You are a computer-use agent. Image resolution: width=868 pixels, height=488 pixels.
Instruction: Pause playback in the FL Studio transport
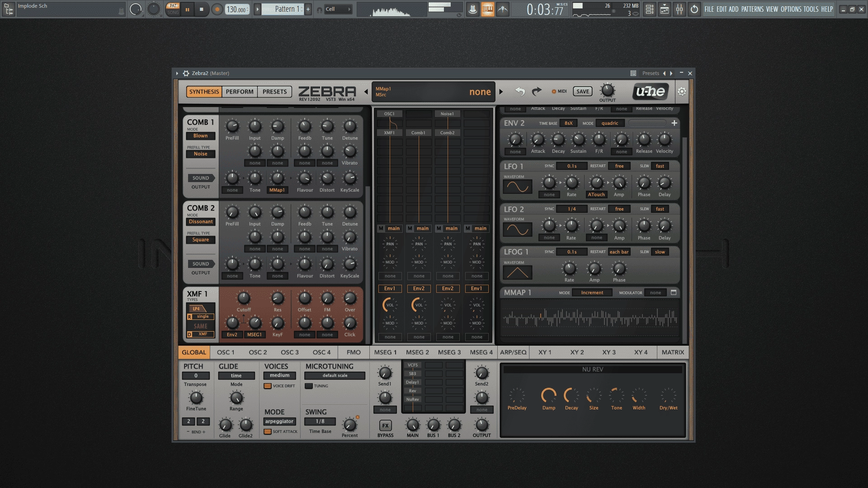(x=187, y=9)
